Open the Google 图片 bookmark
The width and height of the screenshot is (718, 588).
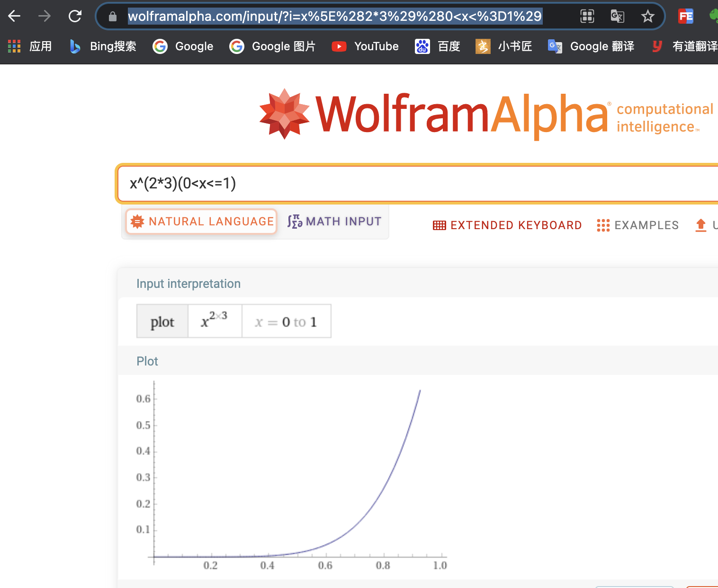pyautogui.click(x=272, y=46)
